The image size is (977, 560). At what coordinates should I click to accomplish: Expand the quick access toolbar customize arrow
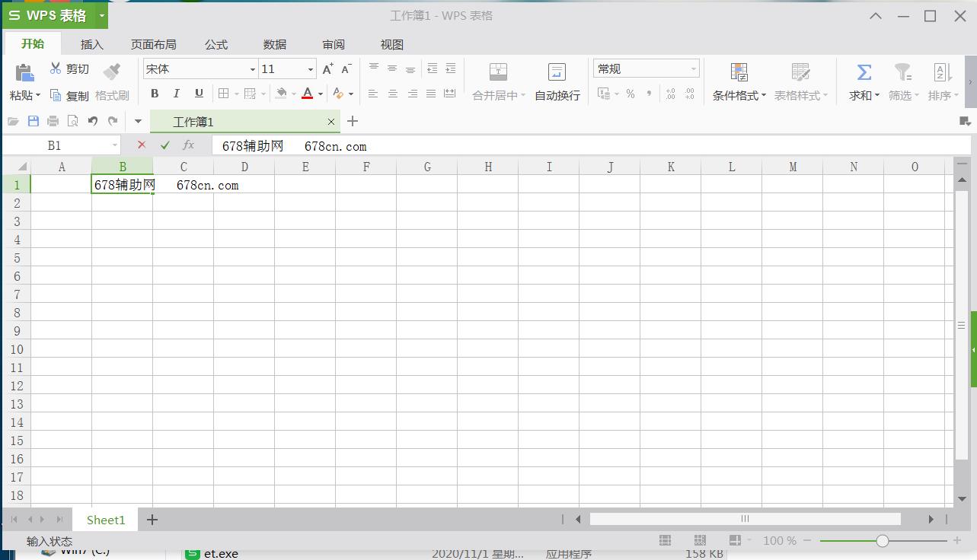coord(138,121)
